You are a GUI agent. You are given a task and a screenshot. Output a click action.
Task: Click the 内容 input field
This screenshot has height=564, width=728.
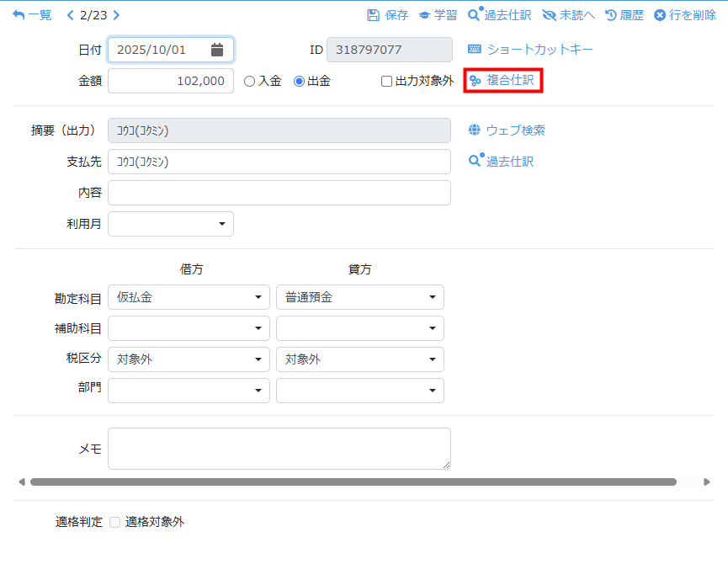[279, 193]
